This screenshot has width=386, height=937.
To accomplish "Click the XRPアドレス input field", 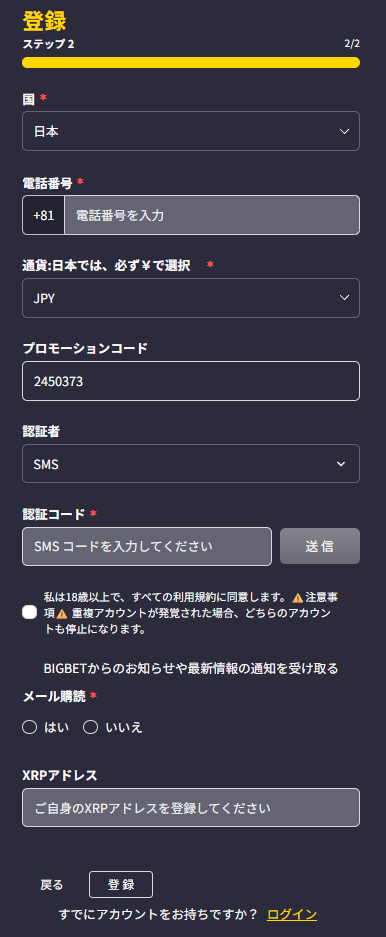I will 191,808.
